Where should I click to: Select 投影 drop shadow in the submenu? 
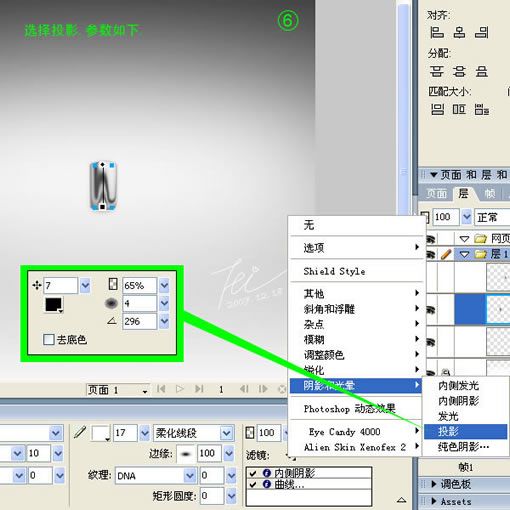(466, 431)
